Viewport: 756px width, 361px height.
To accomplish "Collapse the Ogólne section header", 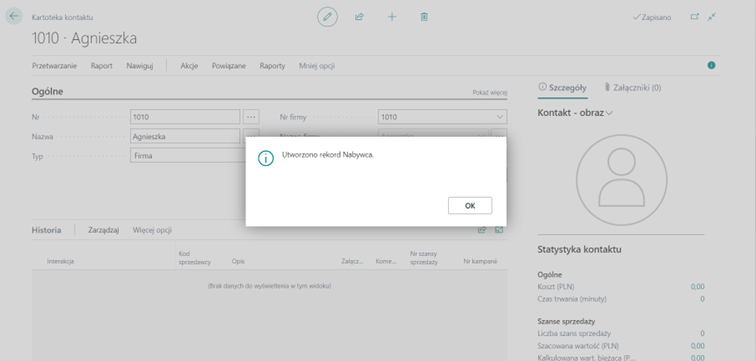I will (x=47, y=91).
